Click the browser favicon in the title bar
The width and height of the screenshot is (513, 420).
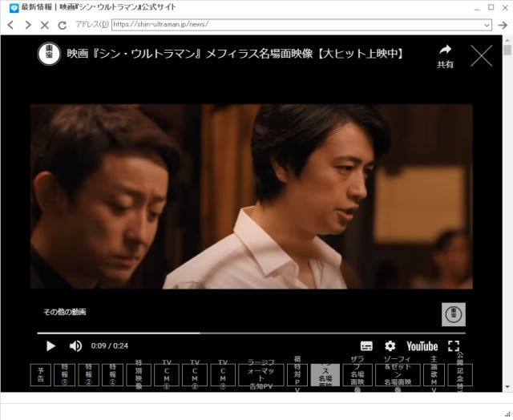[14, 7]
